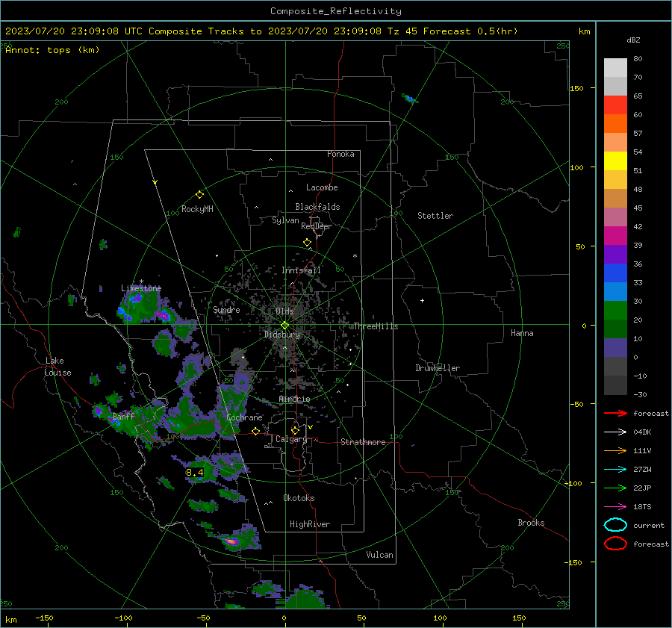Pick the purple swatch in the dBZ scale
This screenshot has height=628, width=672.
click(x=615, y=254)
